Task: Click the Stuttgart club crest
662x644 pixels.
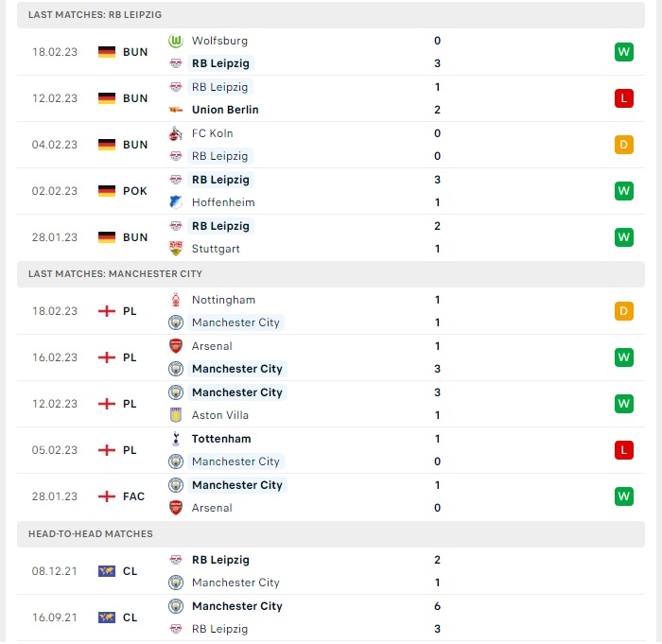Action: (x=176, y=249)
